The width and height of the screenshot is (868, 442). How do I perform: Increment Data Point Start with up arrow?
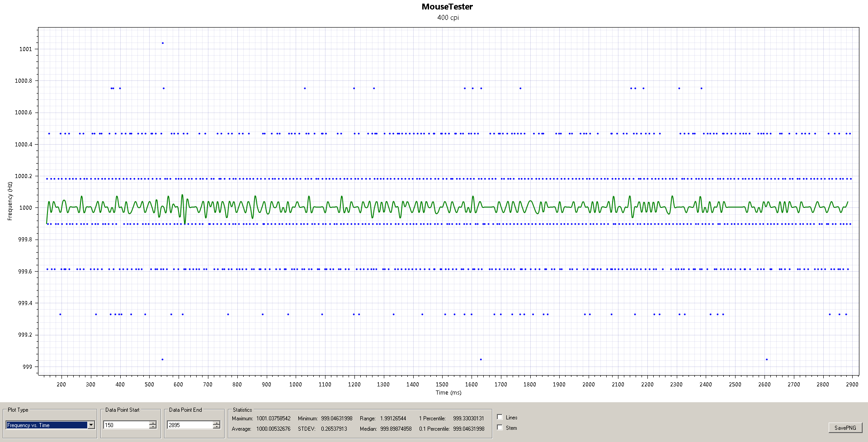(153, 423)
